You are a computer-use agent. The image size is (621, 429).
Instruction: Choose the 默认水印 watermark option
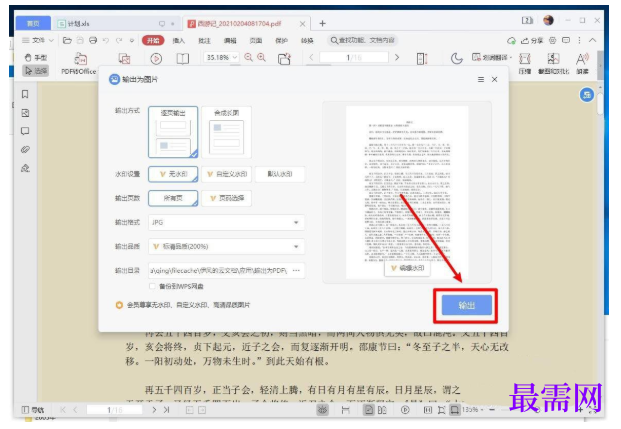point(280,174)
